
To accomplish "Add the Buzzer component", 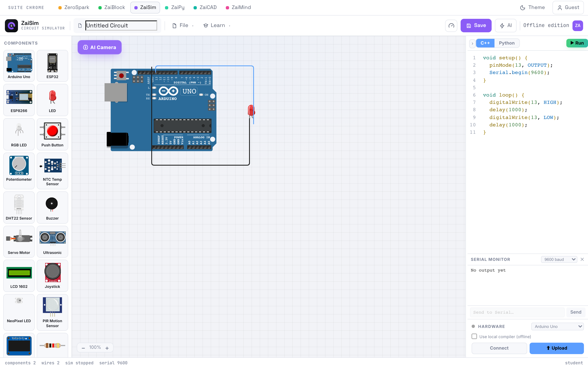I will coord(52,207).
